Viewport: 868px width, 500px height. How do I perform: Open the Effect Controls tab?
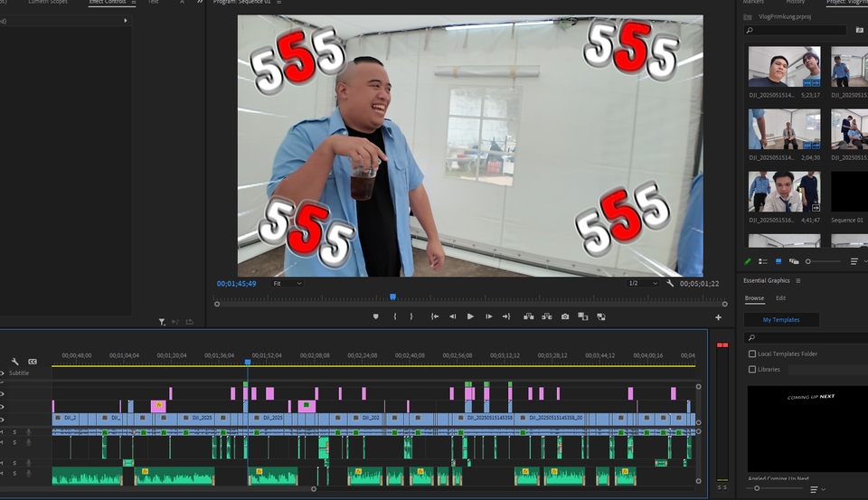tap(108, 3)
